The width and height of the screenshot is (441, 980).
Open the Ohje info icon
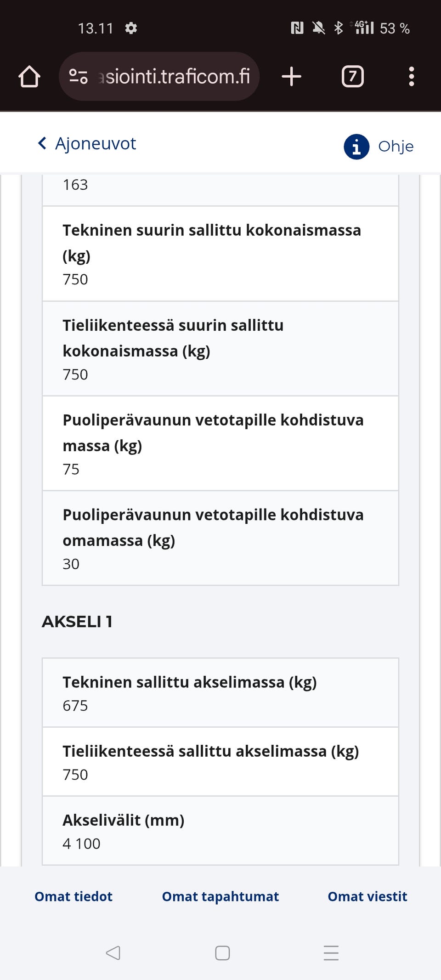tap(356, 147)
